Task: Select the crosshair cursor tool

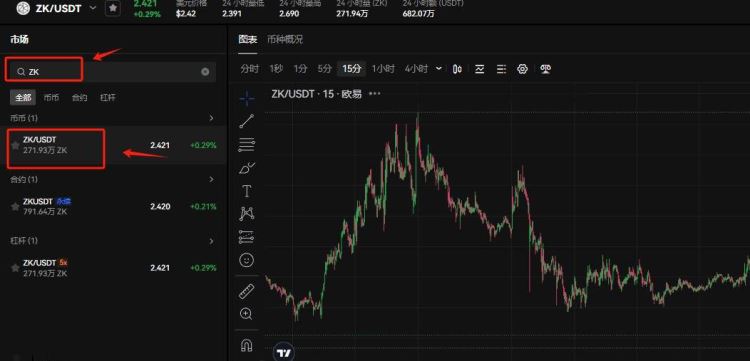Action: [x=247, y=98]
